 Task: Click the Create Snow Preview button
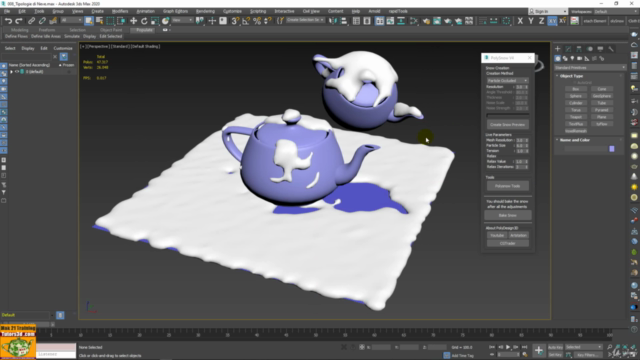coord(507,124)
